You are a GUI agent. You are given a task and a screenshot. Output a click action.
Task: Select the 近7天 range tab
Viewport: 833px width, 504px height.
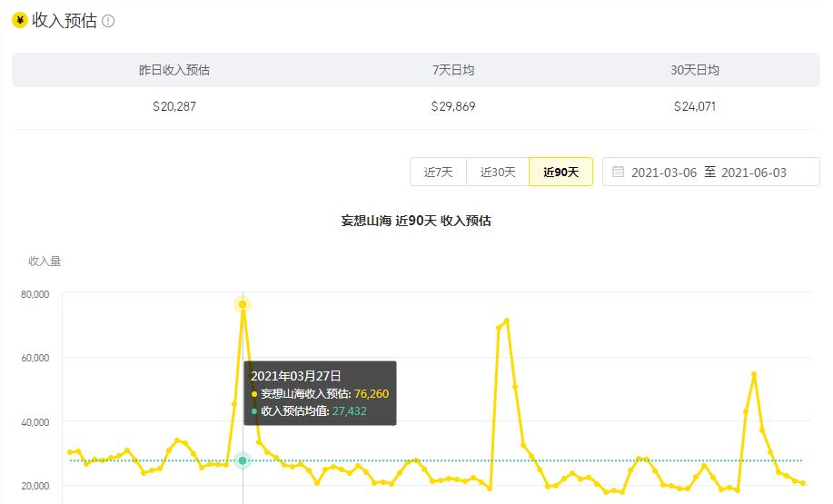pos(438,172)
